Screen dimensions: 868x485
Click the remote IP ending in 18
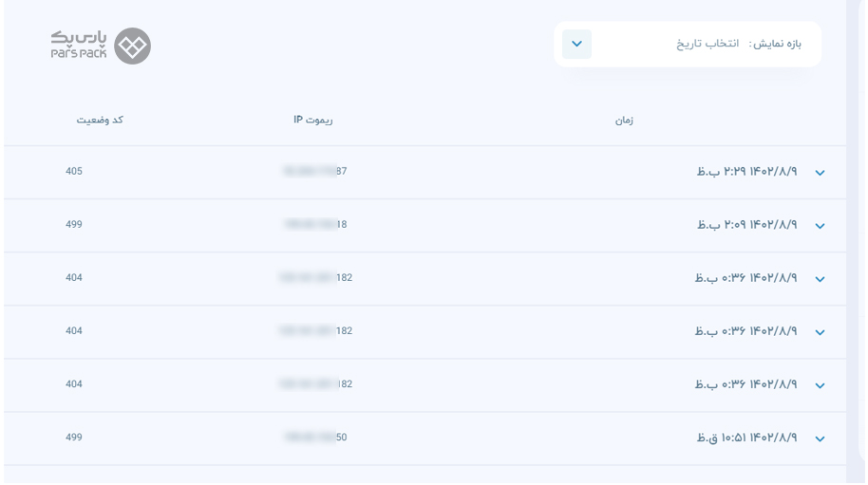315,224
